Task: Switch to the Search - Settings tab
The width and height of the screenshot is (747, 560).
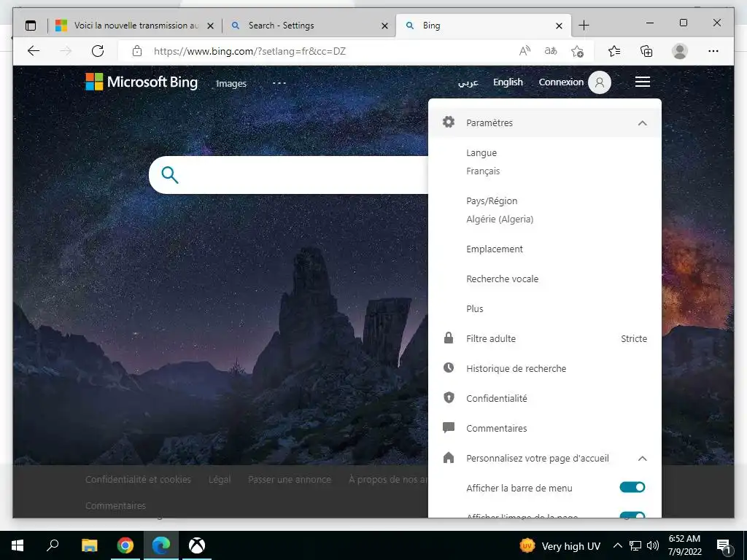Action: pos(309,26)
